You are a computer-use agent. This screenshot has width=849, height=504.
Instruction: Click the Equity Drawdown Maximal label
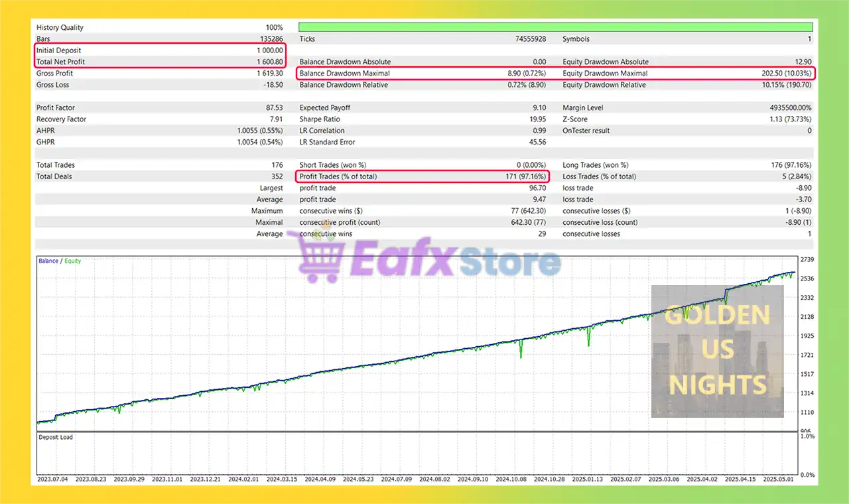point(605,74)
